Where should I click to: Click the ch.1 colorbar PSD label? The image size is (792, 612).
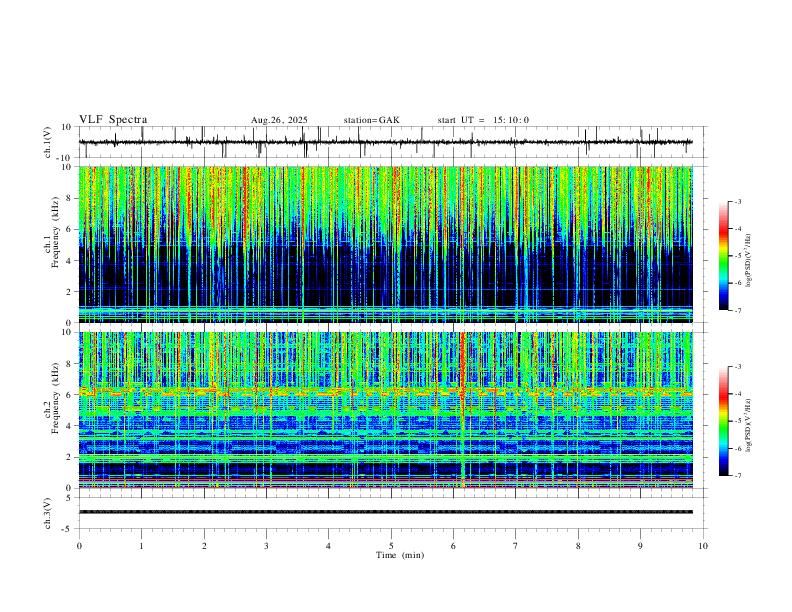coord(748,261)
